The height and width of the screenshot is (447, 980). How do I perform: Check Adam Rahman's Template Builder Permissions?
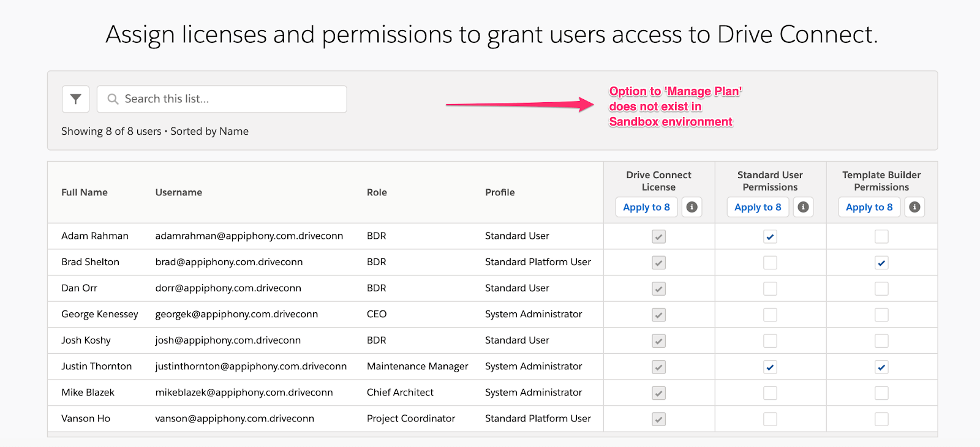[881, 236]
